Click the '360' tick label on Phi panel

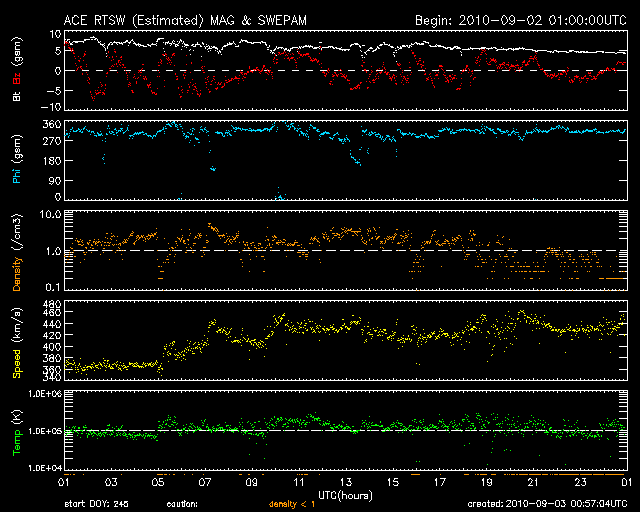point(51,125)
